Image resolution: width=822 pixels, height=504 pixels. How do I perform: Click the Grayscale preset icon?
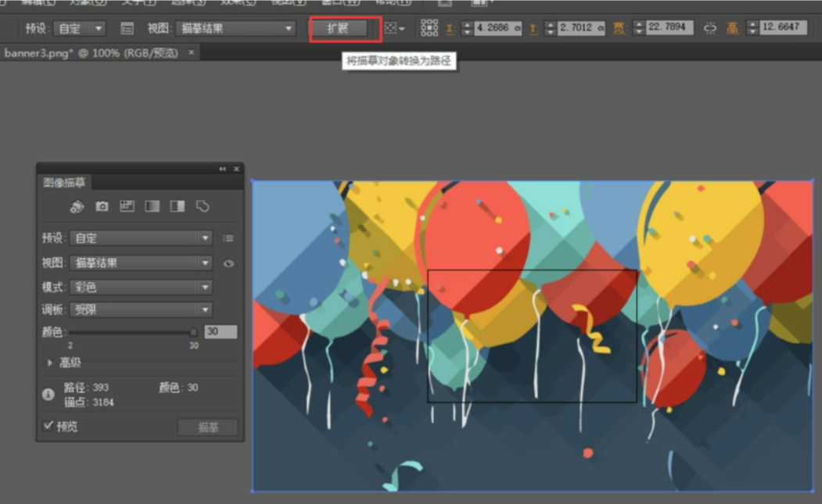click(x=152, y=206)
